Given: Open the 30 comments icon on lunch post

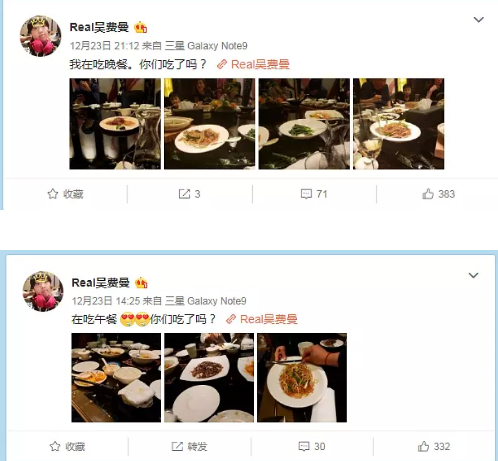Looking at the screenshot, I should [x=304, y=446].
